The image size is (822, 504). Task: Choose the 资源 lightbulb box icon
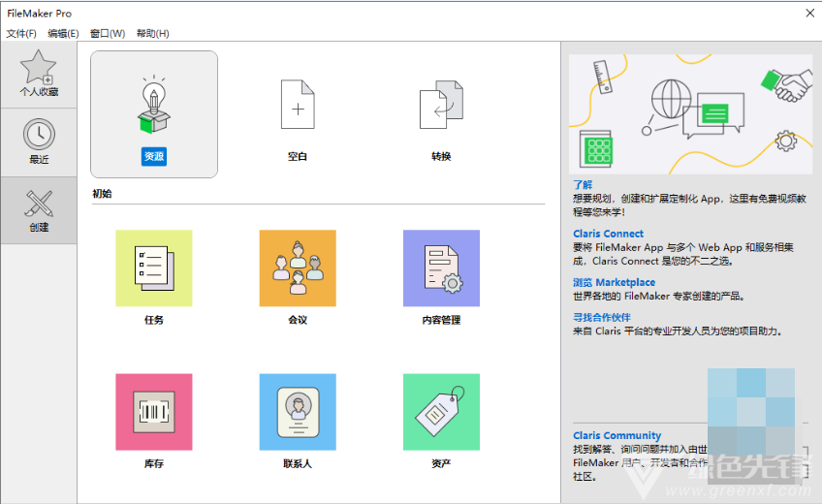click(x=153, y=104)
